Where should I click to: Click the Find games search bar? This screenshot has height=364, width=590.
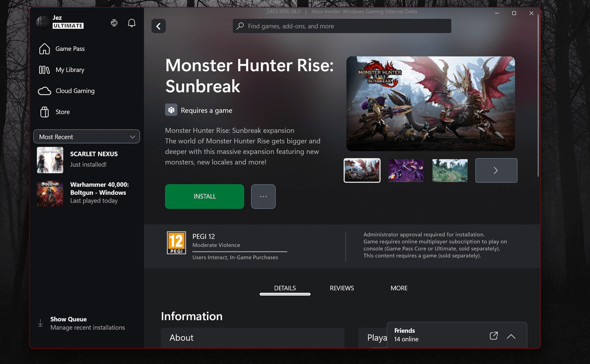coord(341,26)
